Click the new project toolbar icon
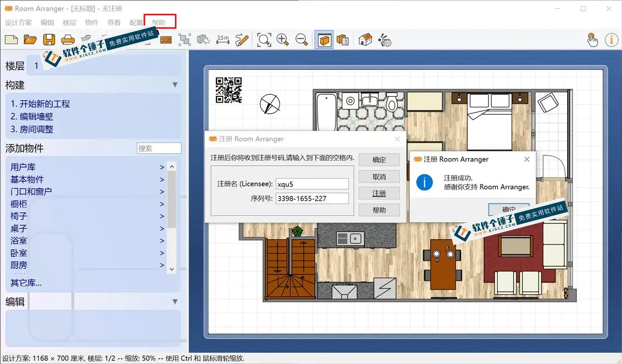Screen dimensions: 622x364 point(11,39)
